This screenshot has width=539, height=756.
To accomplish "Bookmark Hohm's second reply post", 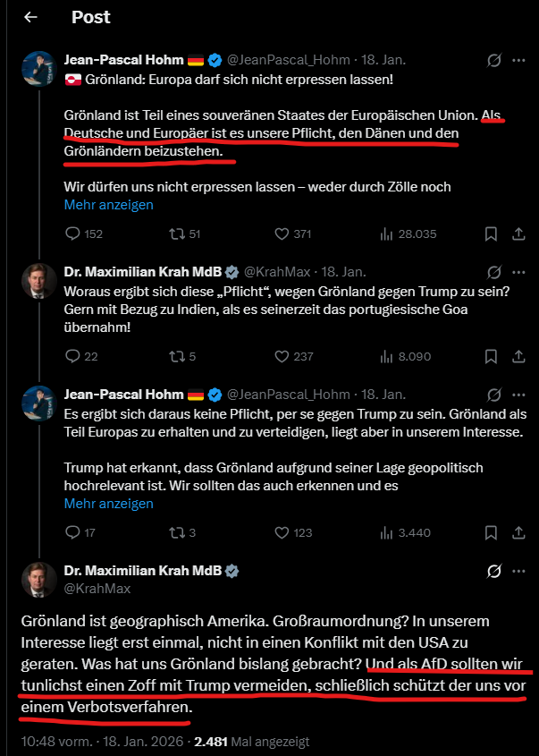I will [491, 532].
